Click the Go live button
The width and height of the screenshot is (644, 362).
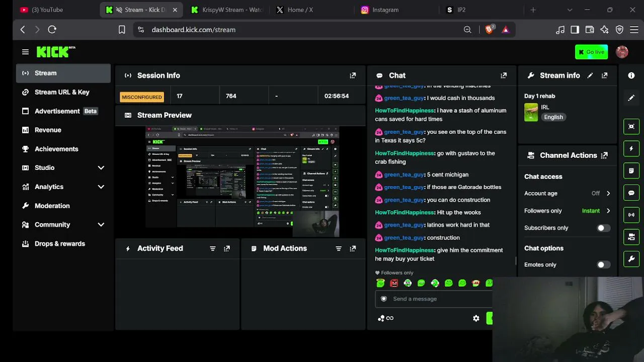click(x=591, y=52)
